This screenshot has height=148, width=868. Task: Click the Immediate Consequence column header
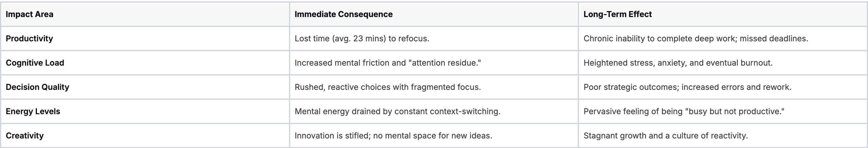[343, 14]
